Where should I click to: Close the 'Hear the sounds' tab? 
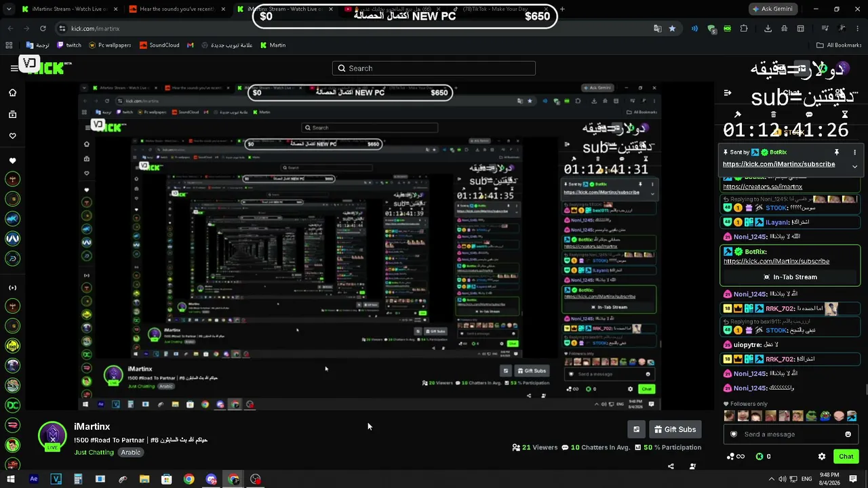[x=224, y=9]
